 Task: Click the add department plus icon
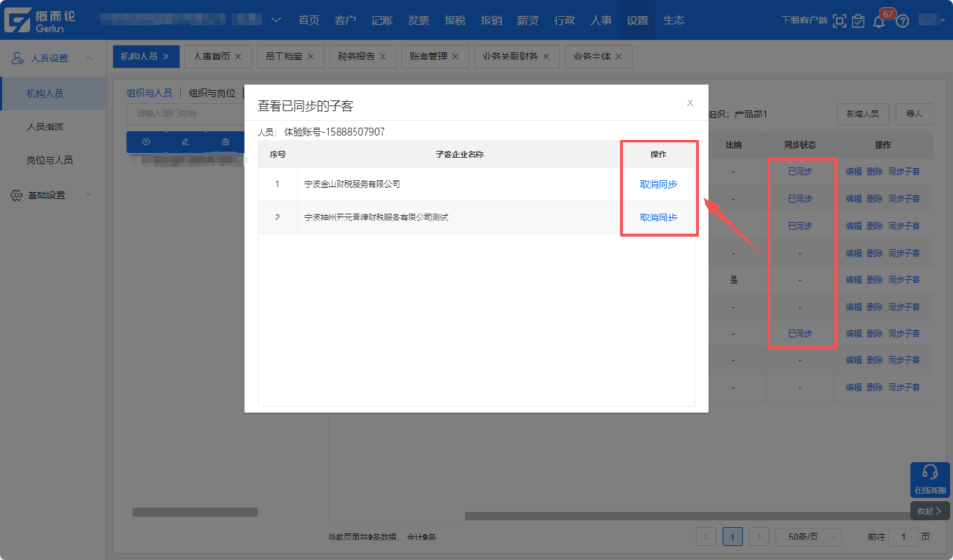(145, 141)
